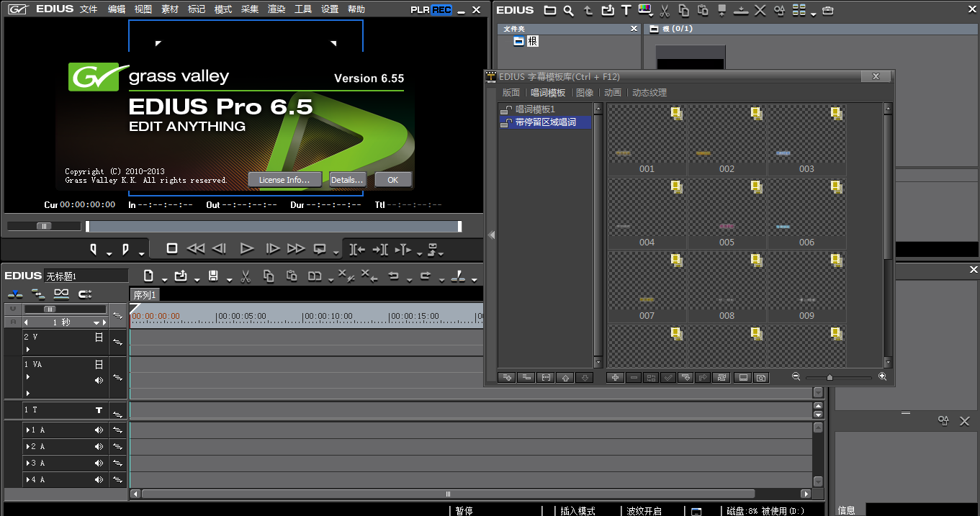Toggle video visibility on the 2 V track
The image size is (980, 516).
[99, 337]
